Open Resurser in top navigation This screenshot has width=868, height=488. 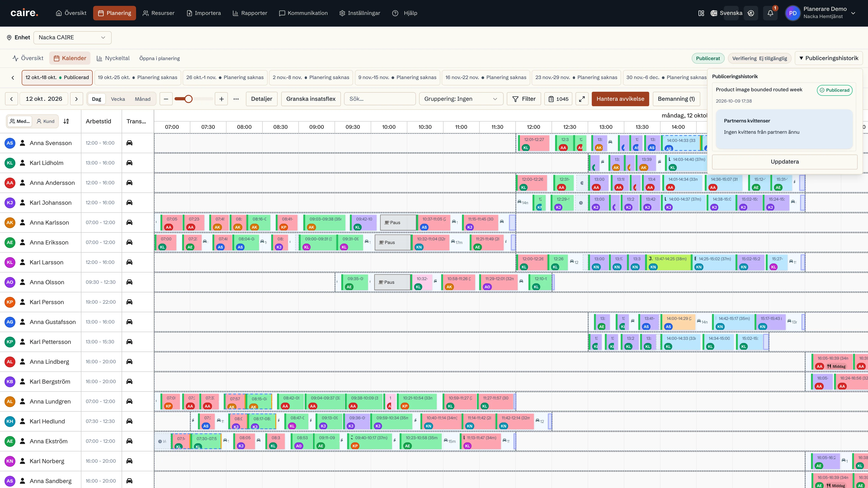(158, 13)
